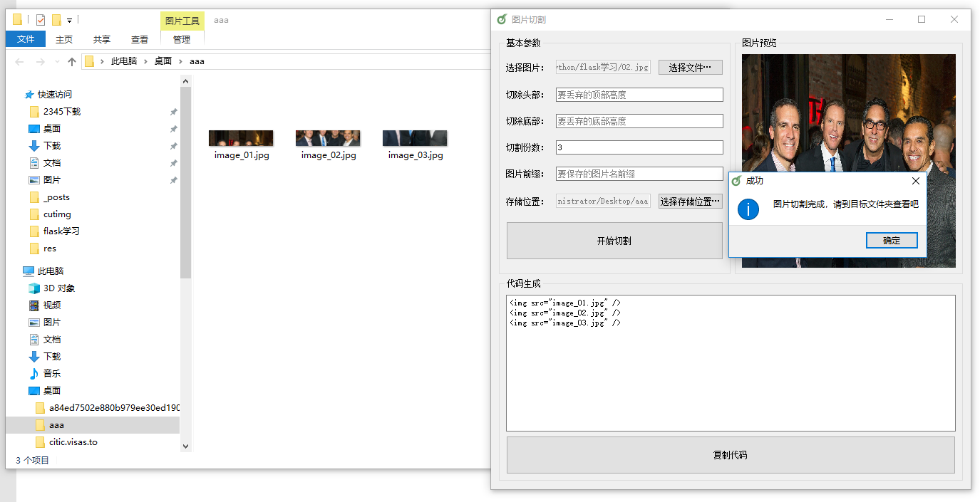The image size is (980, 502).
Task: Click the back navigation arrow in Explorer
Action: (19, 62)
